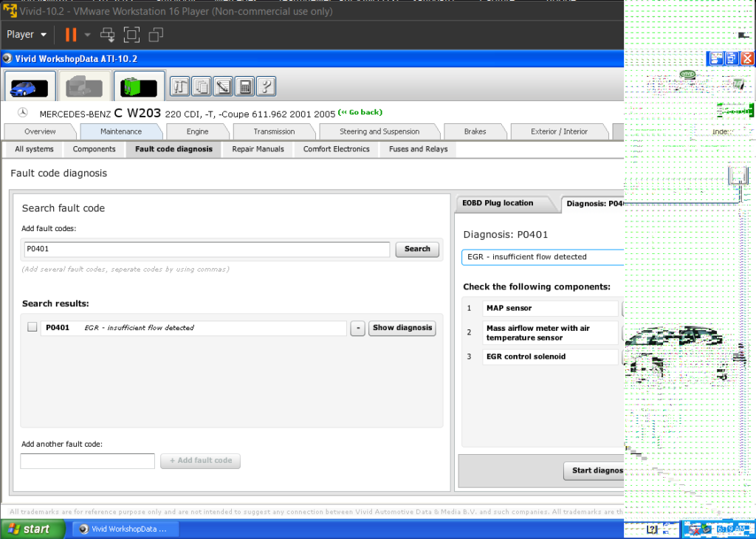The width and height of the screenshot is (756, 539).
Task: Open the Engine tab
Action: pos(198,131)
